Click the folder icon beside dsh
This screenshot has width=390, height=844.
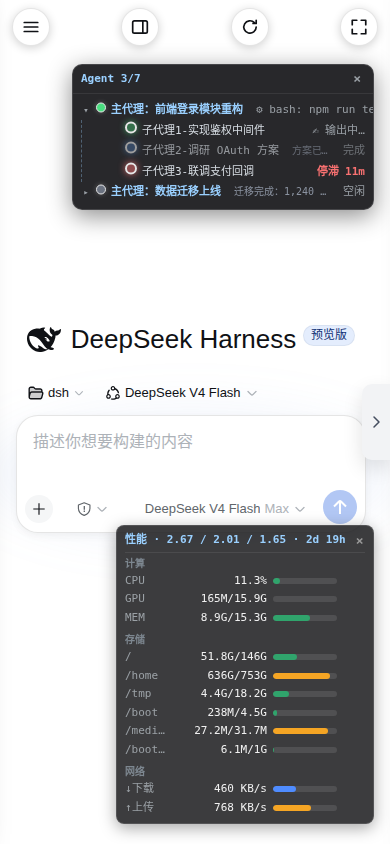coord(36,393)
